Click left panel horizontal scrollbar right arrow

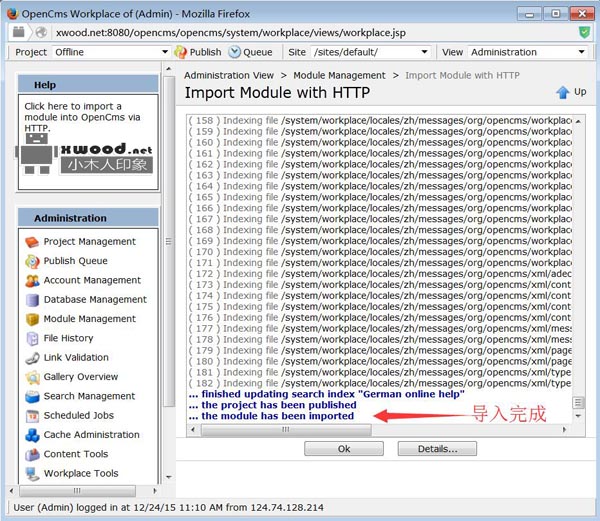(155, 491)
